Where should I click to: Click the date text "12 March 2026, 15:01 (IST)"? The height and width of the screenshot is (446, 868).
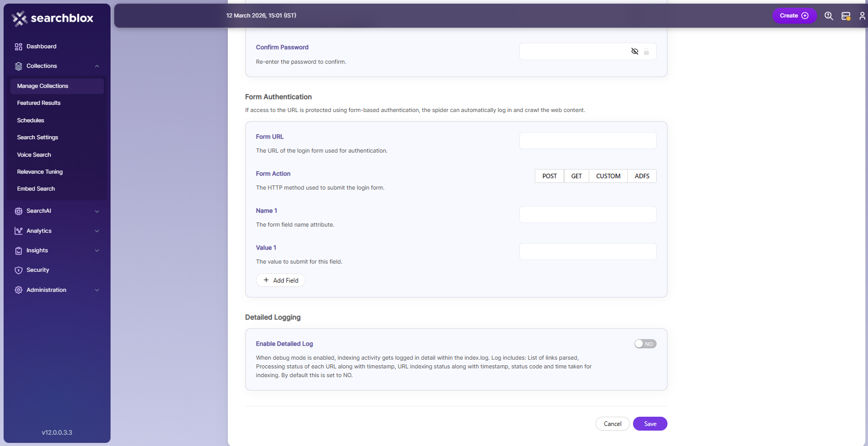[x=261, y=16]
